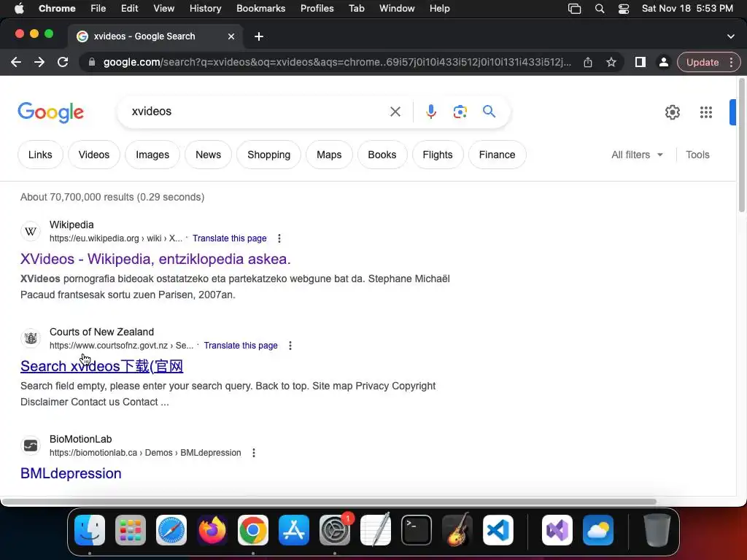Image resolution: width=747 pixels, height=560 pixels.
Task: Switch to the Flights filter
Action: click(438, 155)
